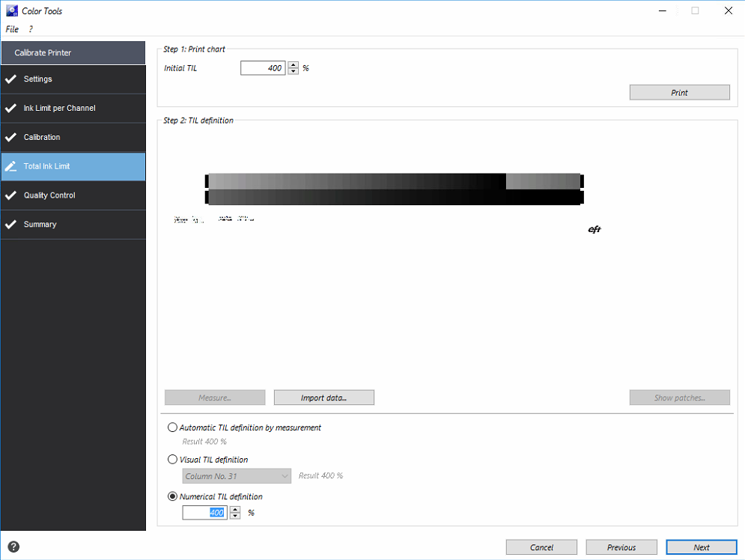Go to the Summary step
The width and height of the screenshot is (745, 560).
[73, 224]
